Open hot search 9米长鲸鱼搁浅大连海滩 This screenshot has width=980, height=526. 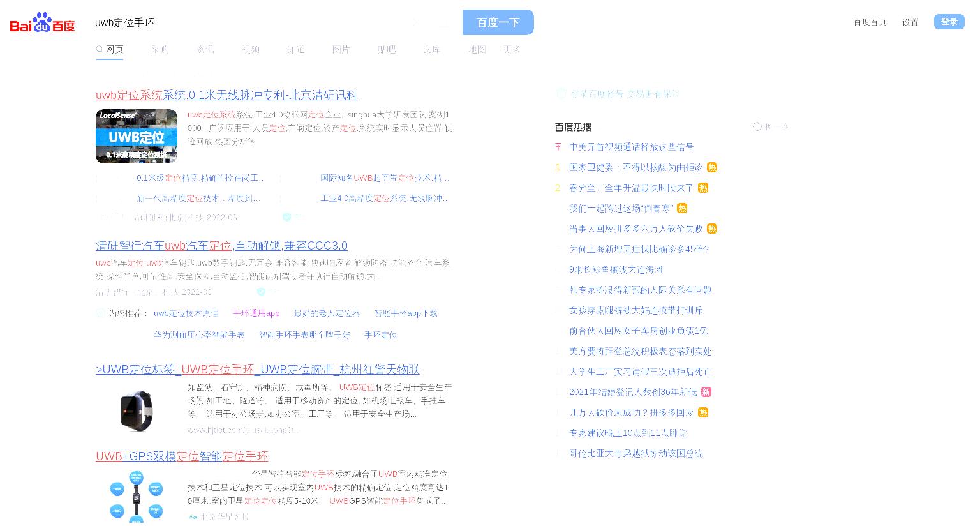pyautogui.click(x=616, y=269)
